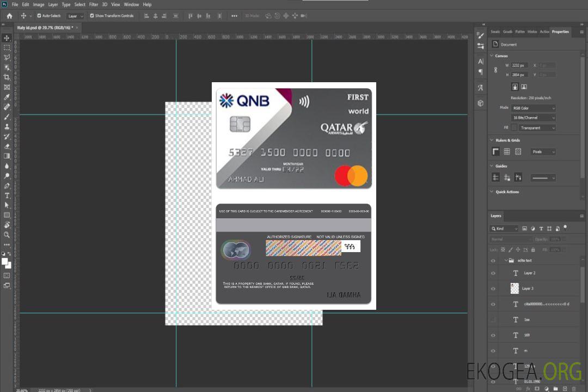Image resolution: width=588 pixels, height=392 pixels.
Task: Collapse the Rulers & Grids section
Action: click(x=492, y=140)
